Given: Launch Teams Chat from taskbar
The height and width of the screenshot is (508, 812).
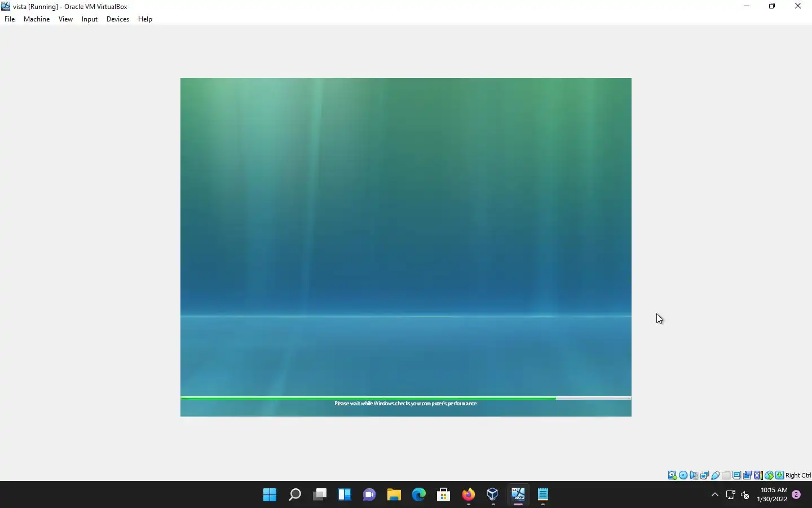Looking at the screenshot, I should click(369, 495).
